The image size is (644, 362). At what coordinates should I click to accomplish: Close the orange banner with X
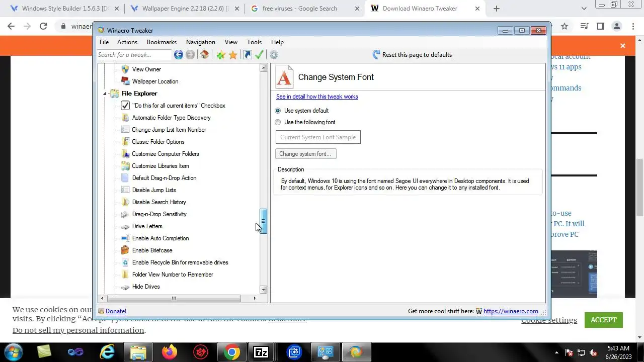coord(623,46)
